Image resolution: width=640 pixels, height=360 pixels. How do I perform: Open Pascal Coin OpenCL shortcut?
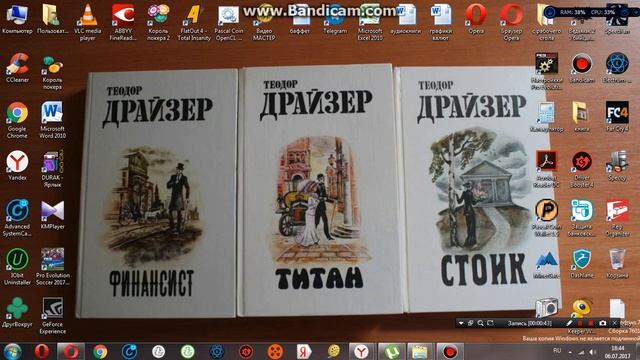coord(229,22)
